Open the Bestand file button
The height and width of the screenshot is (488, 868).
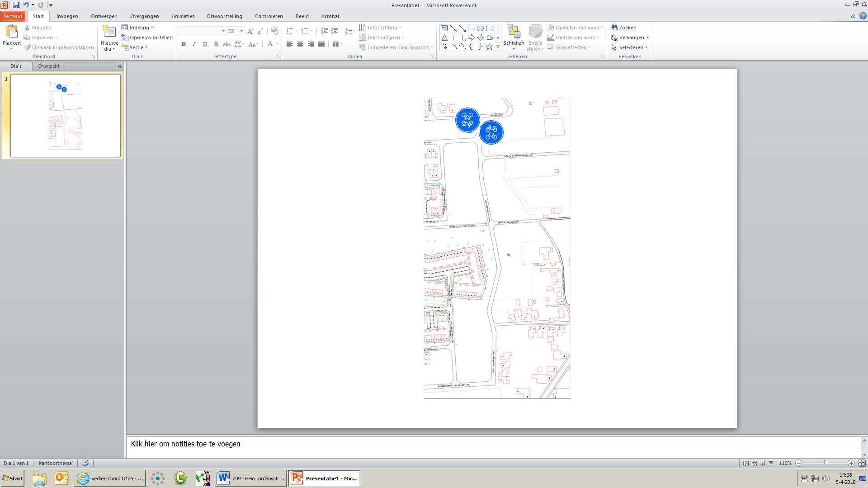point(12,16)
